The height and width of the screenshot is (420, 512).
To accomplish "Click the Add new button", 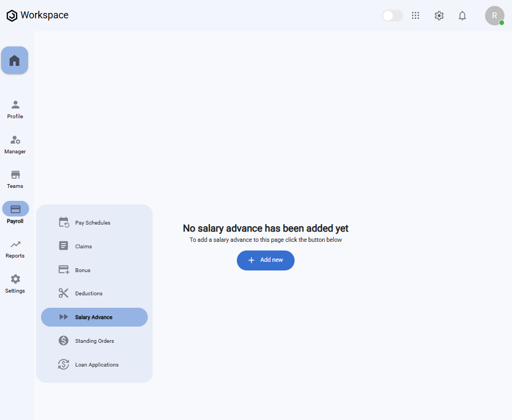I will (265, 260).
